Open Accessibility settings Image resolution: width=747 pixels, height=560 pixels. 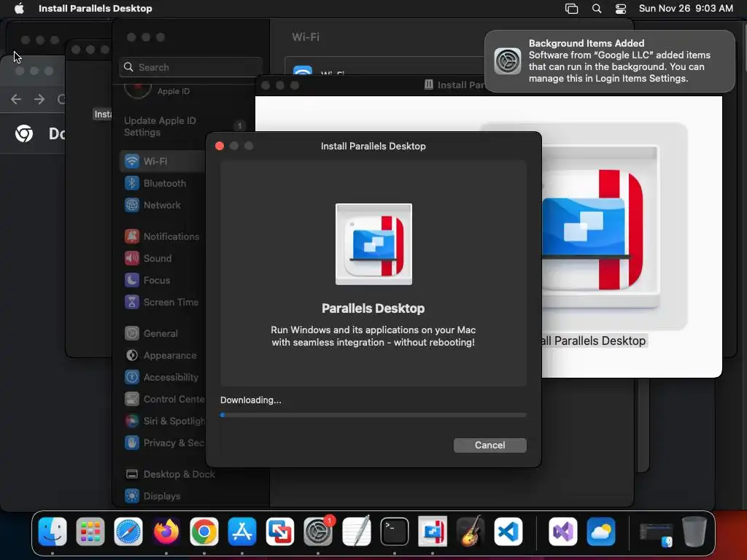(163, 378)
